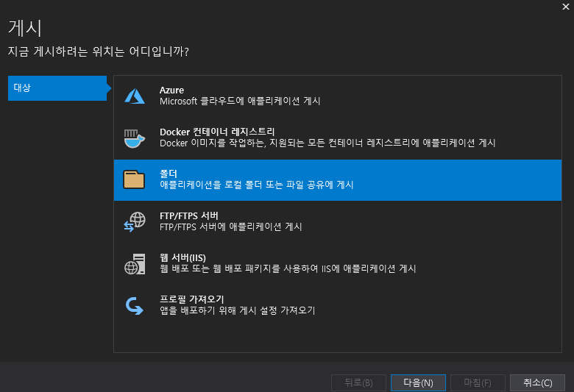The image size is (574, 392).
Task: Choose the Azure publish target title
Action: [171, 90]
